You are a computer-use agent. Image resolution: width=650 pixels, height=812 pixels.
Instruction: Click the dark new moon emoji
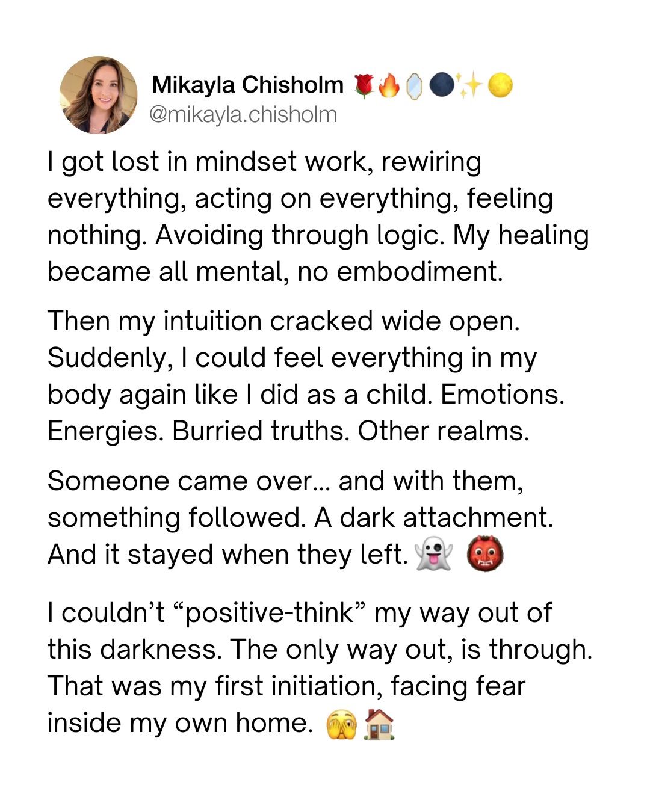pyautogui.click(x=442, y=85)
